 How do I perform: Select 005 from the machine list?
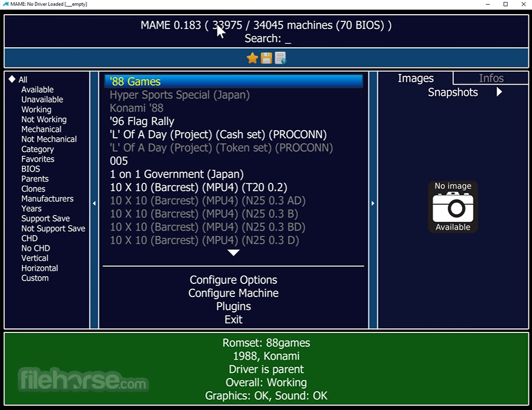tap(119, 160)
